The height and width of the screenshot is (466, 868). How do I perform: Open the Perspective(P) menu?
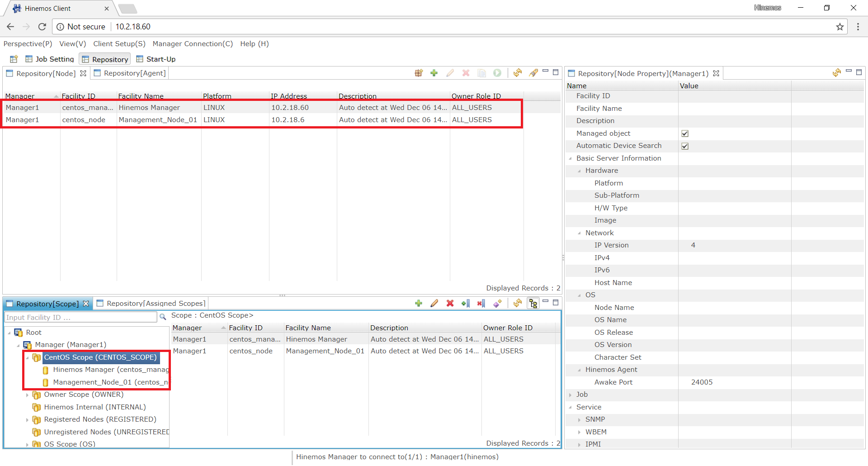click(28, 43)
